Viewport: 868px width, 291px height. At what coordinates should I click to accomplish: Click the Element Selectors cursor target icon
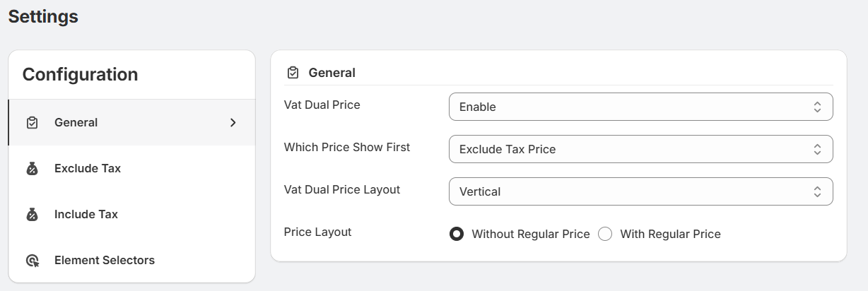coord(32,261)
